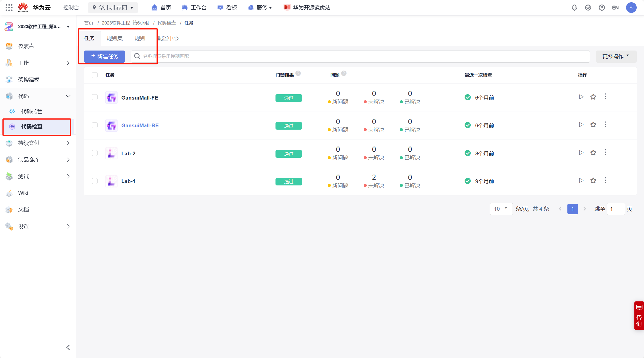Open the GansuiMall-BE task link
The width and height of the screenshot is (644, 358).
click(140, 125)
